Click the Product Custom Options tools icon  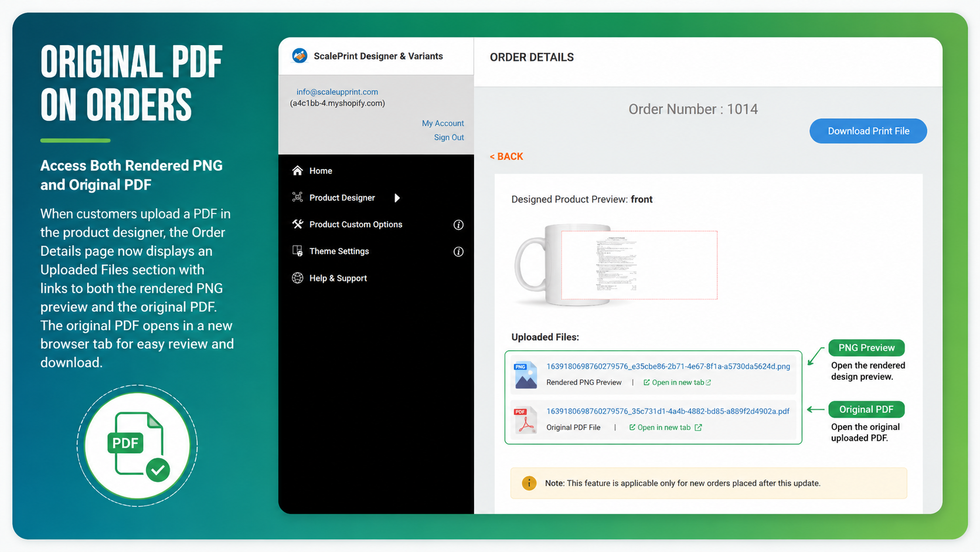coord(298,224)
